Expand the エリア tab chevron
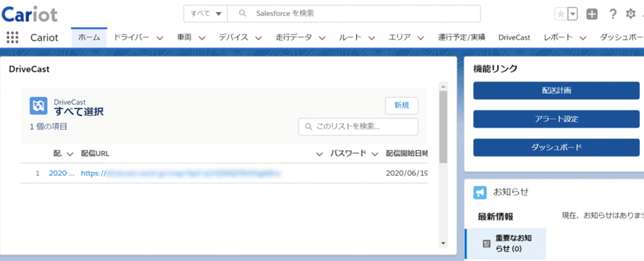644x261 pixels. coord(421,38)
